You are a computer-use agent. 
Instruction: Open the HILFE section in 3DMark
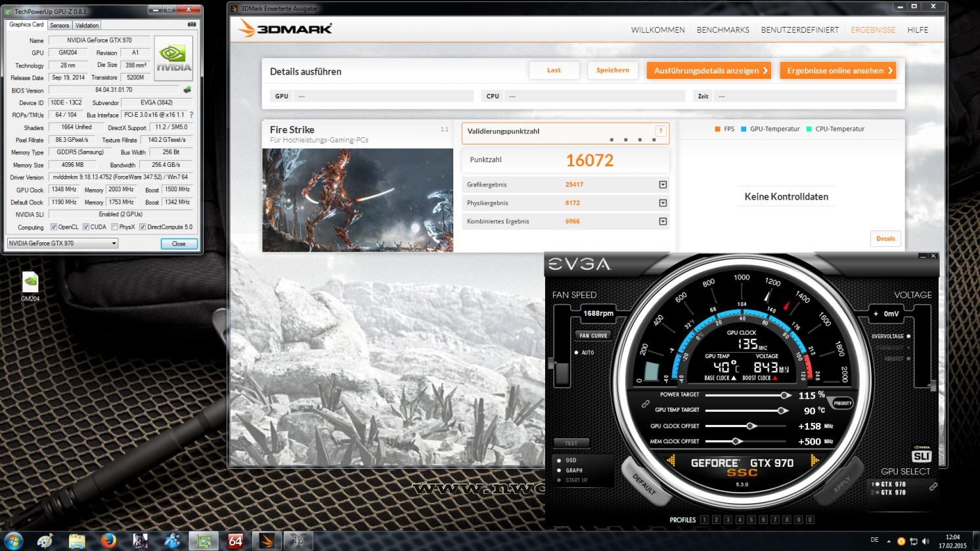[918, 30]
